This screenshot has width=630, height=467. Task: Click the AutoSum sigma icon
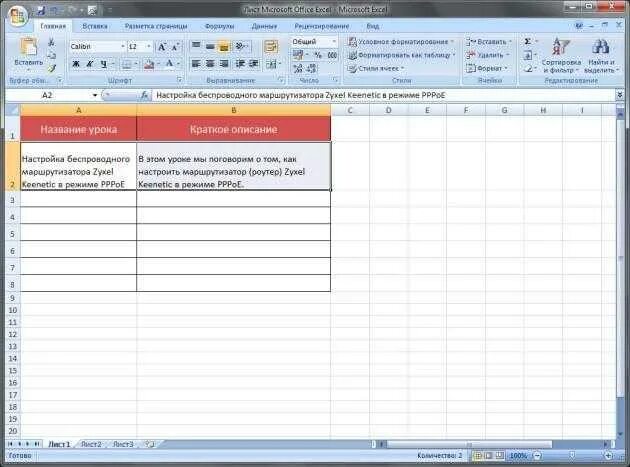[x=528, y=41]
